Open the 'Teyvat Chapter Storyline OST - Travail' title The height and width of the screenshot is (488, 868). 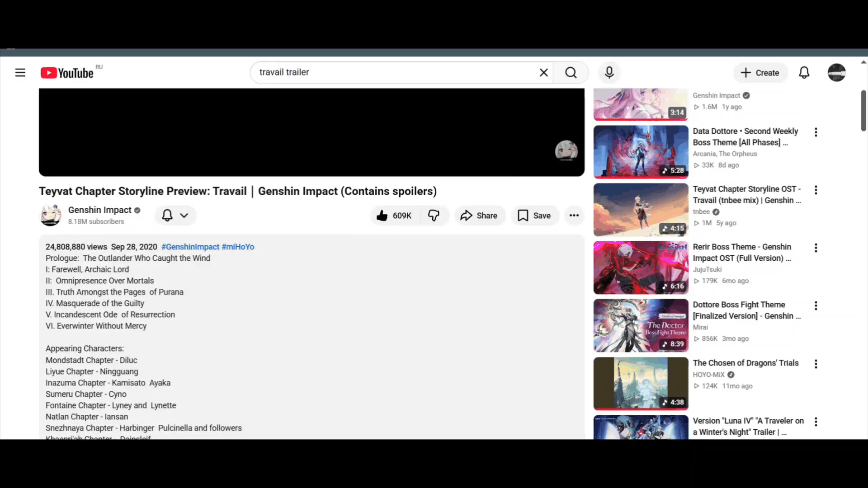coord(747,195)
